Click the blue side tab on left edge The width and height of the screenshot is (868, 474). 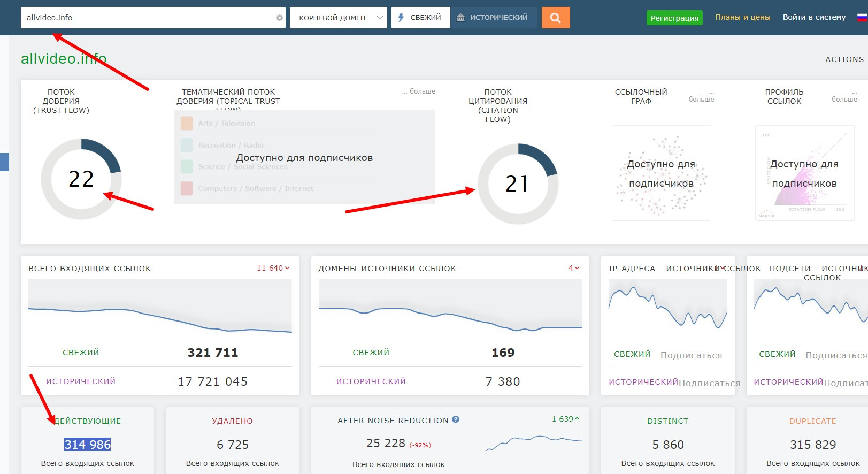coord(4,162)
